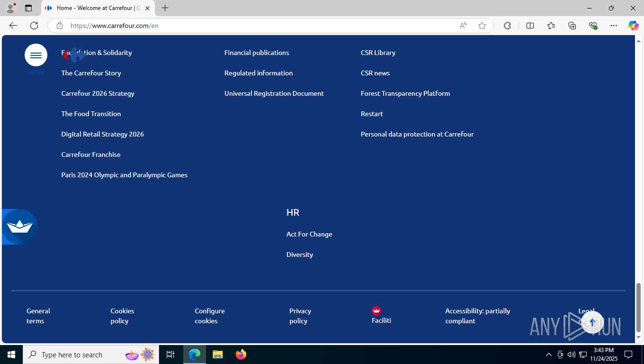Open a new browser tab

click(165, 8)
